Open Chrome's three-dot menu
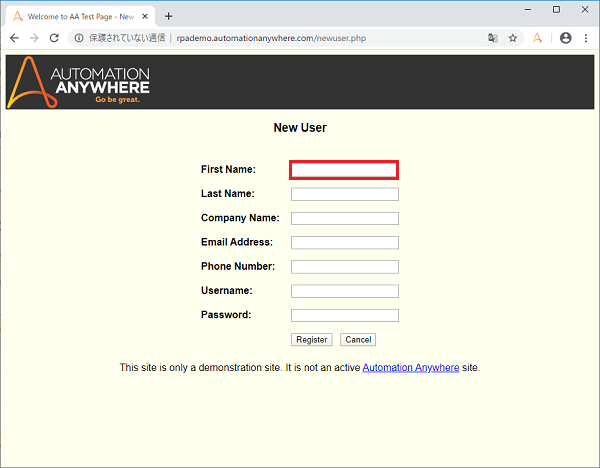Image resolution: width=600 pixels, height=468 pixels. 586,38
